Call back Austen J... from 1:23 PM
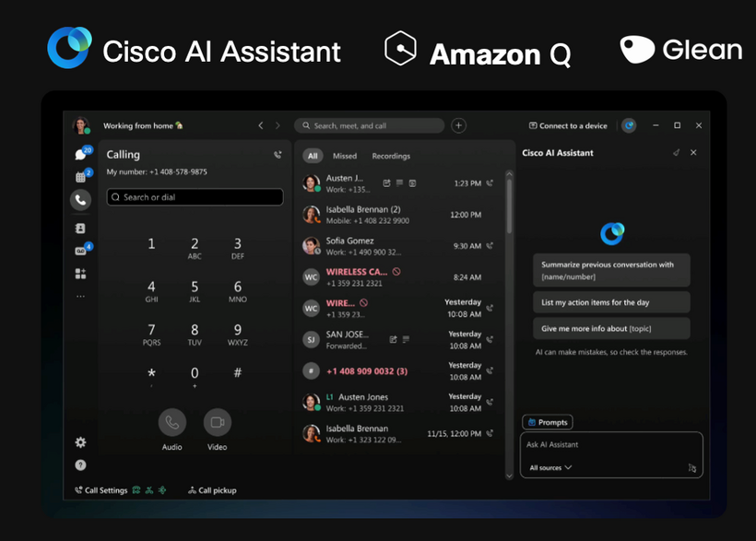This screenshot has height=541, width=756. point(490,182)
